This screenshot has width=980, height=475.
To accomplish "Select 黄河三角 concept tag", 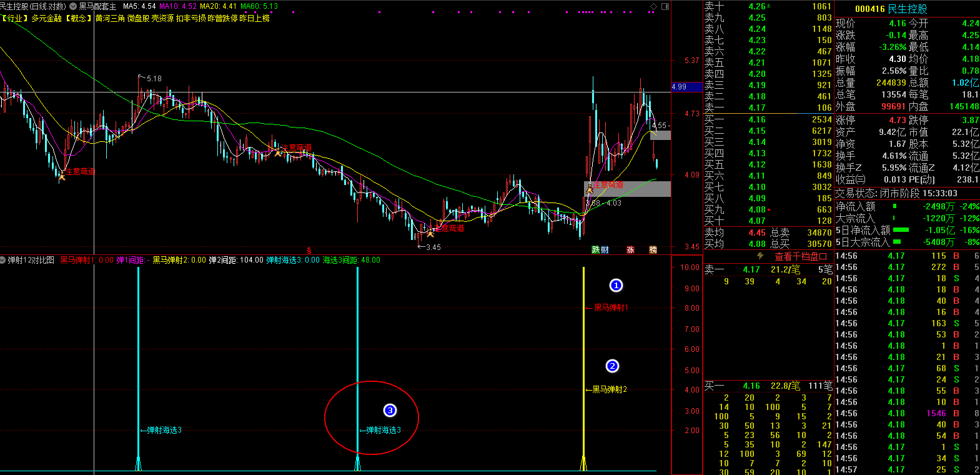I will coord(110,18).
